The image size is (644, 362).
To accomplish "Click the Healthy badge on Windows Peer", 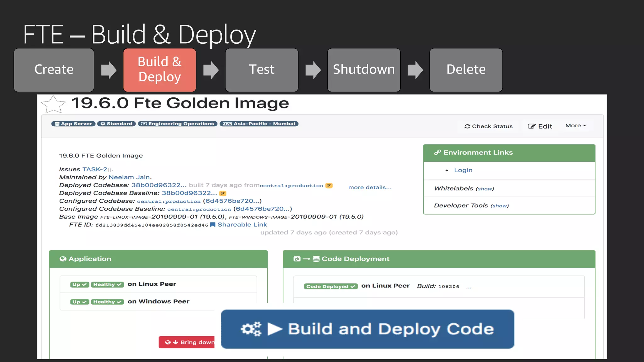I will pyautogui.click(x=107, y=302).
